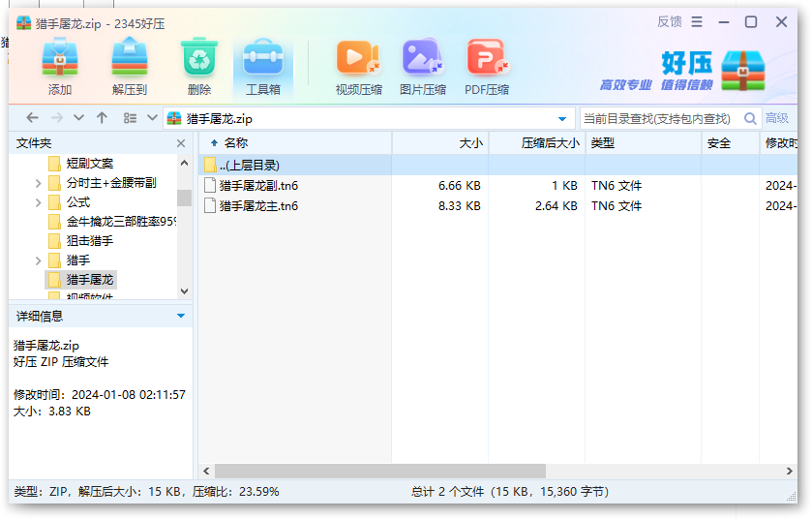This screenshot has width=812, height=519.
Task: Go back with the left arrow
Action: tap(32, 118)
